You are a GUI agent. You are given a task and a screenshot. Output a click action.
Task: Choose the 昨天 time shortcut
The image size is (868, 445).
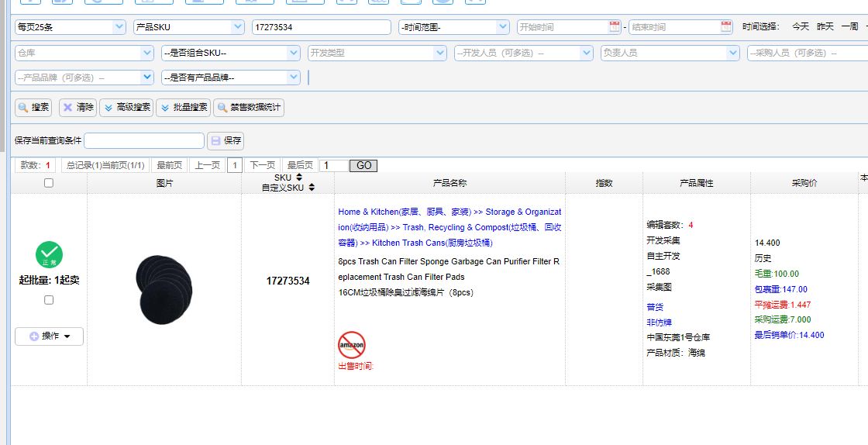(825, 26)
